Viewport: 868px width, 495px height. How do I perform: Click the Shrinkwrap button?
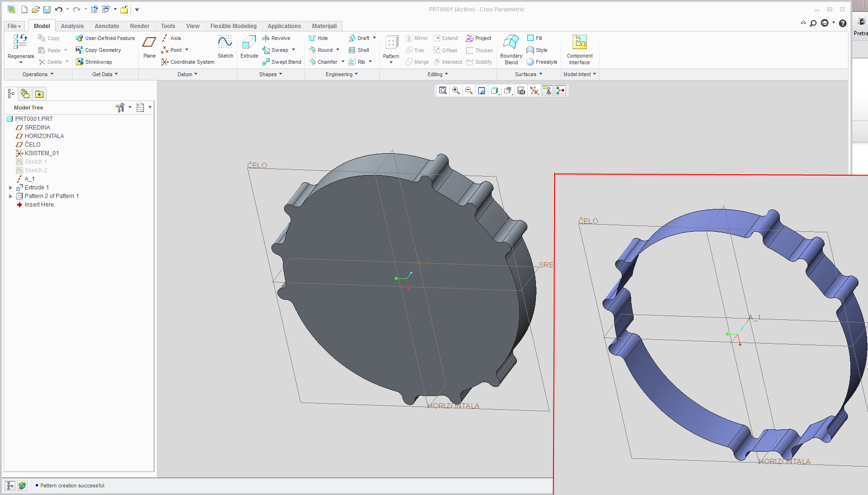(94, 62)
